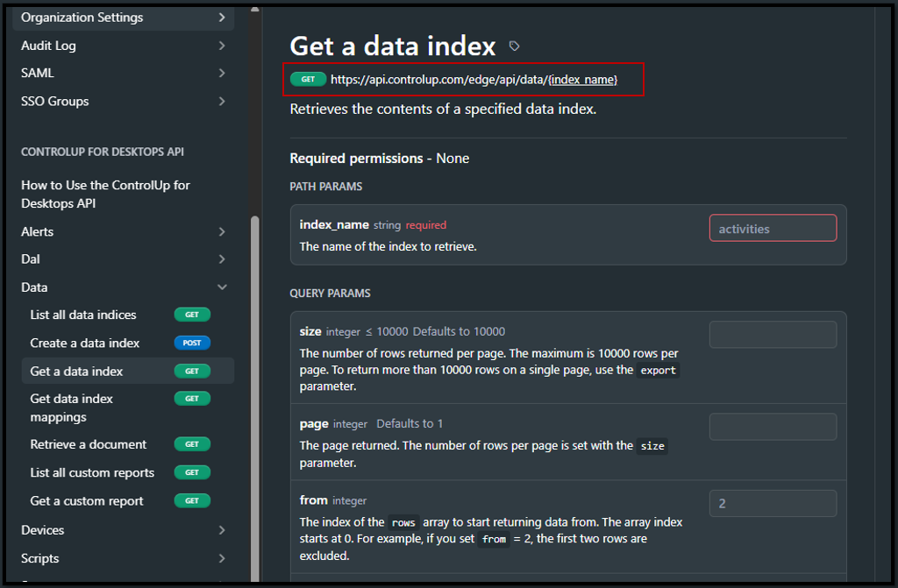Expand the Scripts section
Screen dimensions: 898x588
click(123, 558)
